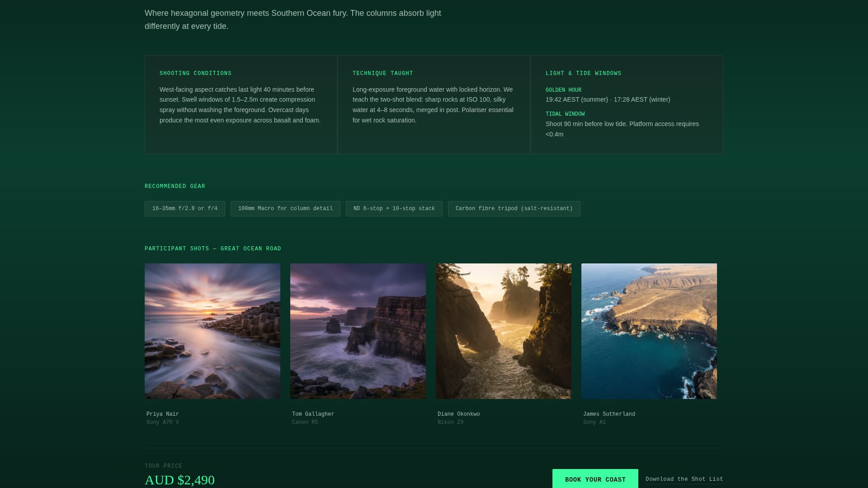The height and width of the screenshot is (488, 868).
Task: Open the Download the Shot List link
Action: point(684,479)
